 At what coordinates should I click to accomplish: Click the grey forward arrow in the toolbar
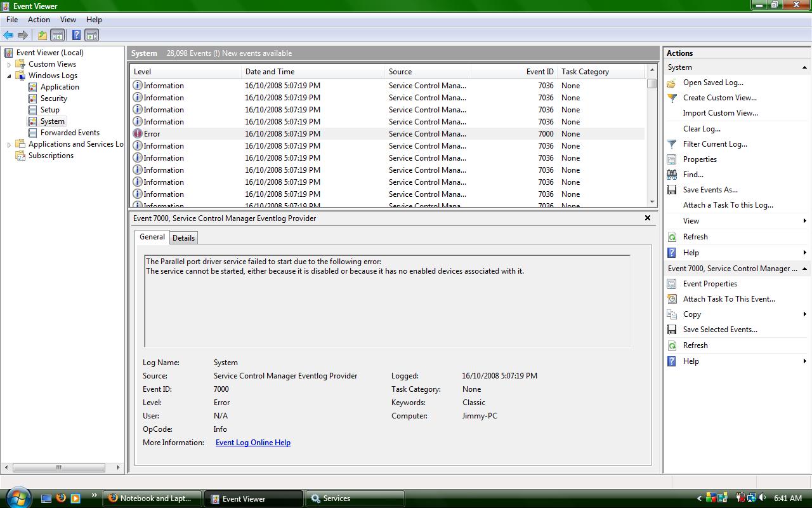coord(23,36)
